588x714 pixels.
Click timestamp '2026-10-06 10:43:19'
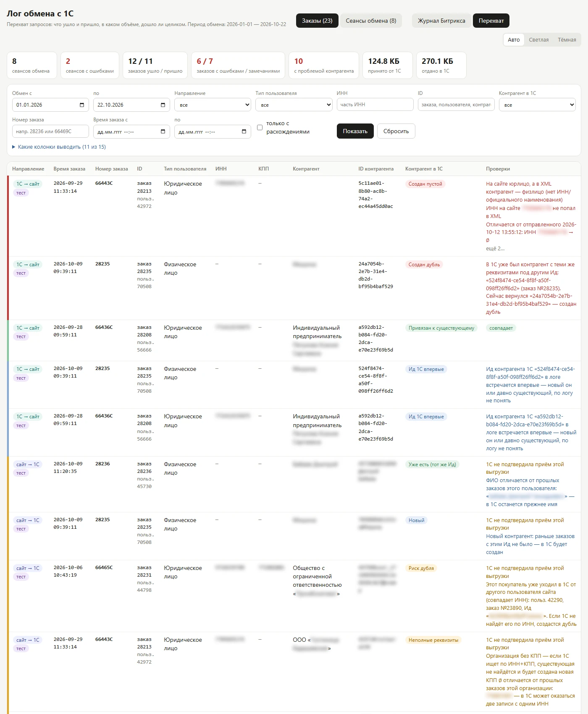coord(68,571)
